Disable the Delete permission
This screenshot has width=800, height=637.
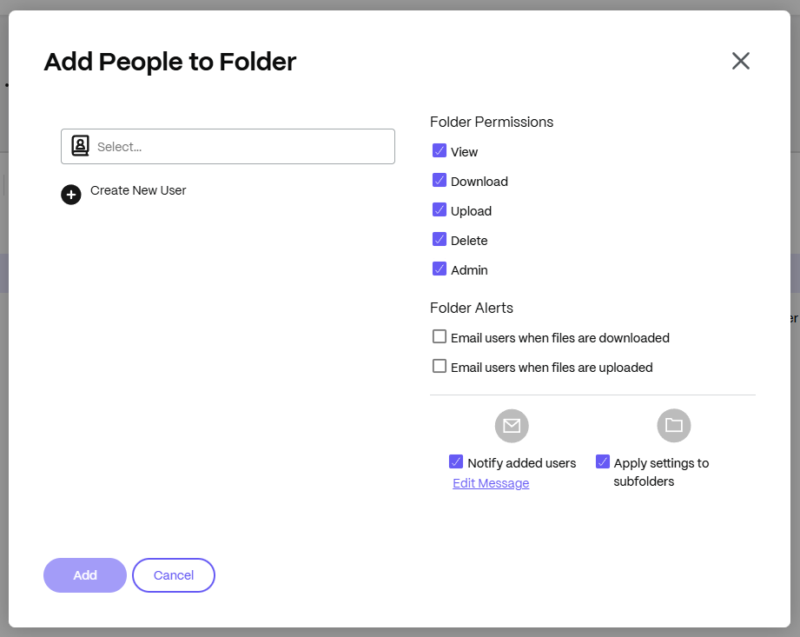[x=439, y=240]
